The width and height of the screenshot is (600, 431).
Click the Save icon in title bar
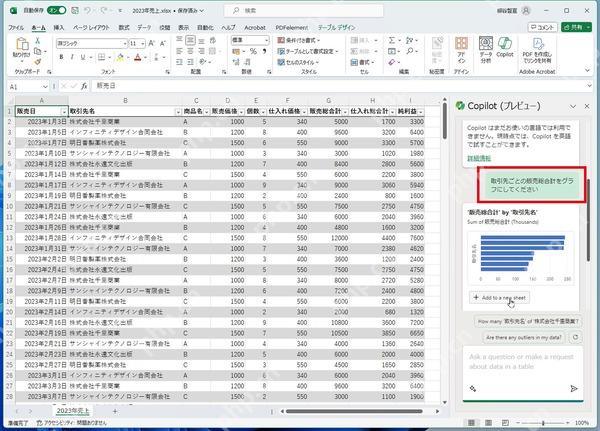click(x=75, y=10)
